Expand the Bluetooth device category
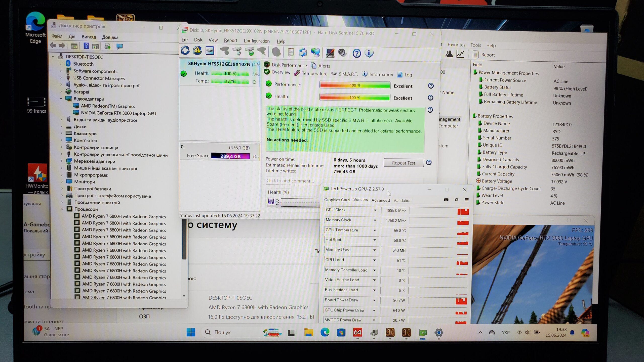Screen dimensions: 644x362 (61, 64)
